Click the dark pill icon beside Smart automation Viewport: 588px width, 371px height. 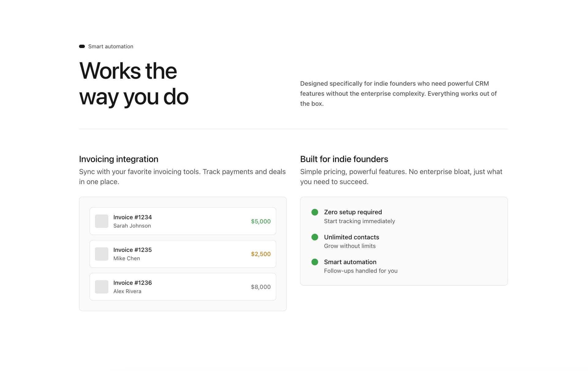tap(82, 46)
